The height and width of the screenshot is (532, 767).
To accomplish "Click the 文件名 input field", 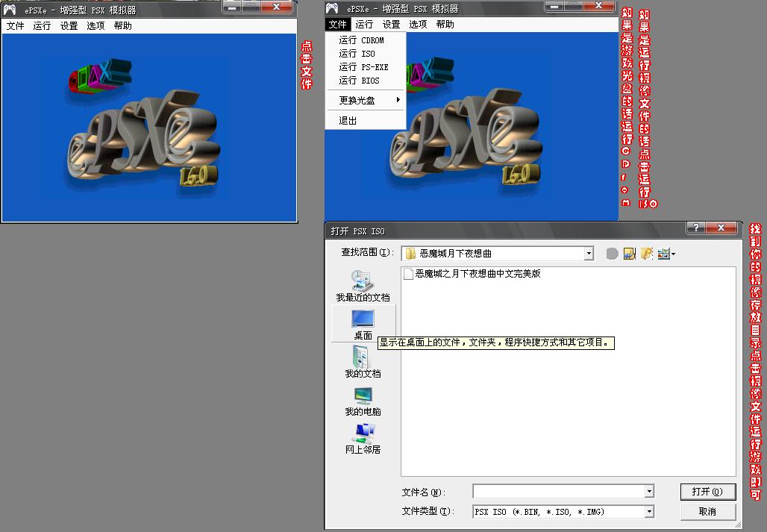I will (560, 492).
